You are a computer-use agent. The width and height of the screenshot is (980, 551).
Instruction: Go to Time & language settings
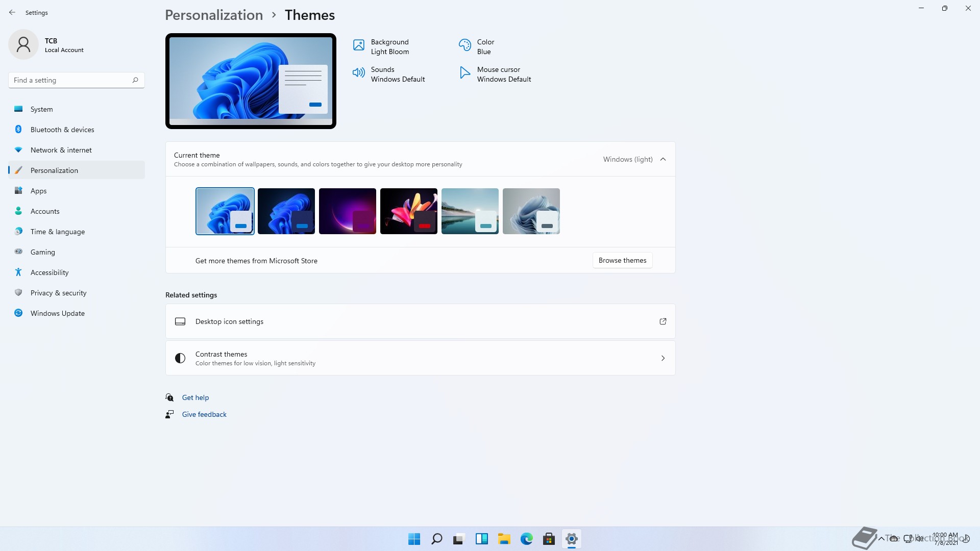[77, 232]
